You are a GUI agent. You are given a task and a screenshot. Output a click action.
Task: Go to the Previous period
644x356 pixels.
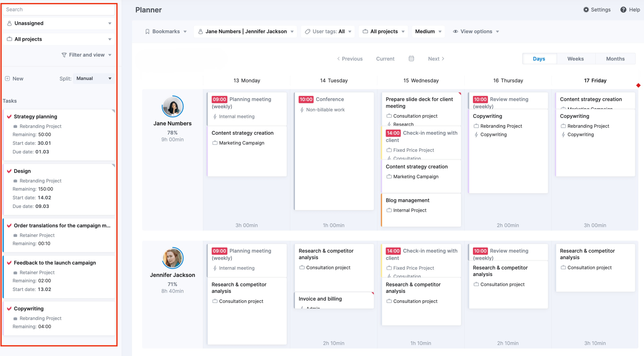(x=350, y=59)
